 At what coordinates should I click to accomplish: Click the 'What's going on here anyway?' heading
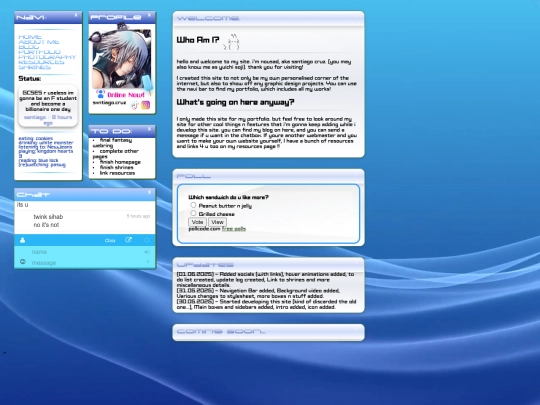236,102
